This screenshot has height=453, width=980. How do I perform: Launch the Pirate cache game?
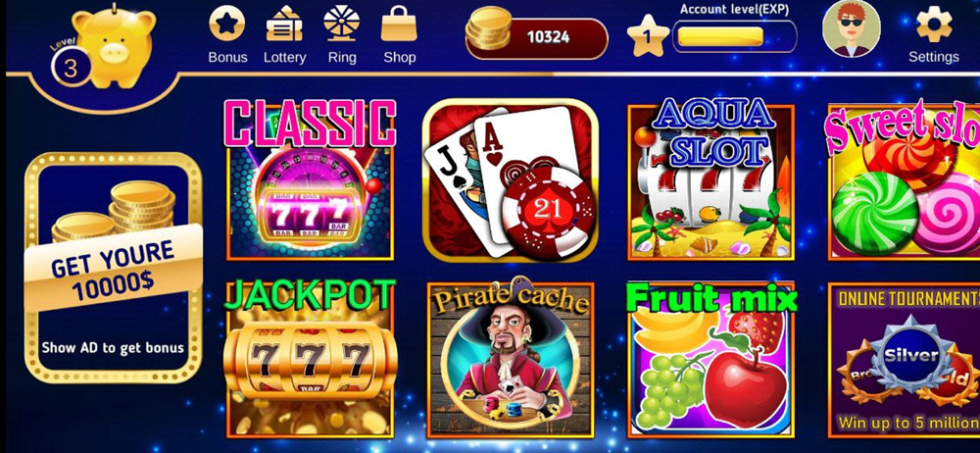(x=510, y=359)
